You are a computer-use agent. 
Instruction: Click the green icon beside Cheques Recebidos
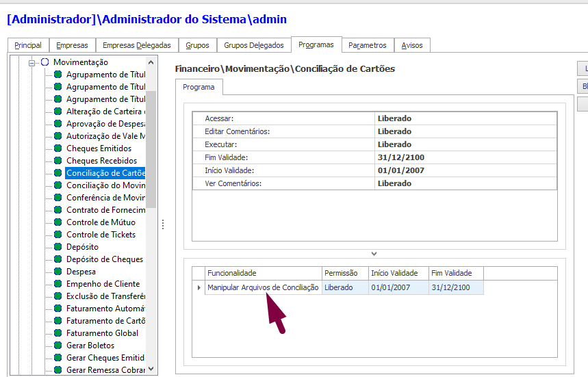(58, 161)
